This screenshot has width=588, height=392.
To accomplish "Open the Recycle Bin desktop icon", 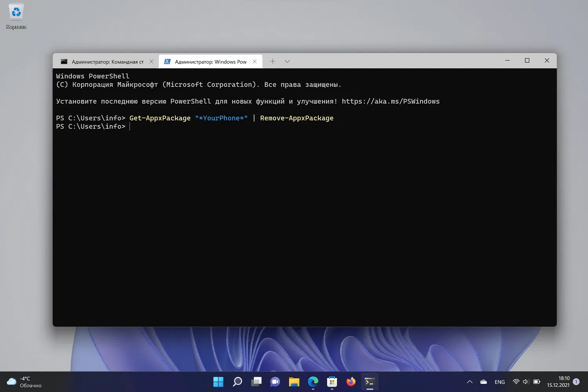I will (16, 16).
